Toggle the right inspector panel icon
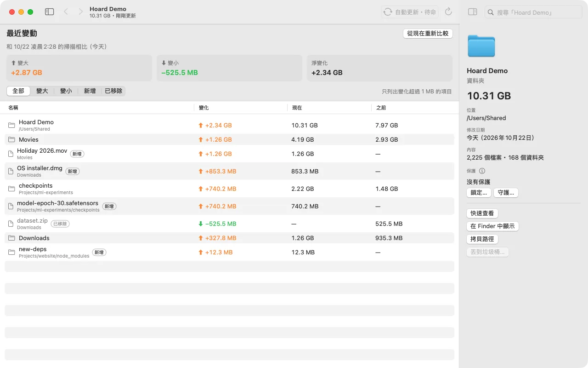 (x=472, y=12)
